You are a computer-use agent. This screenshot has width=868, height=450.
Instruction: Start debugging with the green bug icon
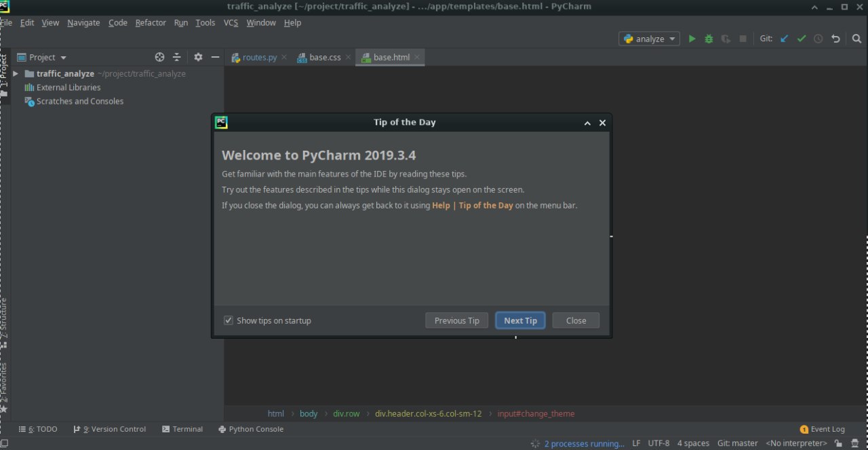tap(709, 39)
